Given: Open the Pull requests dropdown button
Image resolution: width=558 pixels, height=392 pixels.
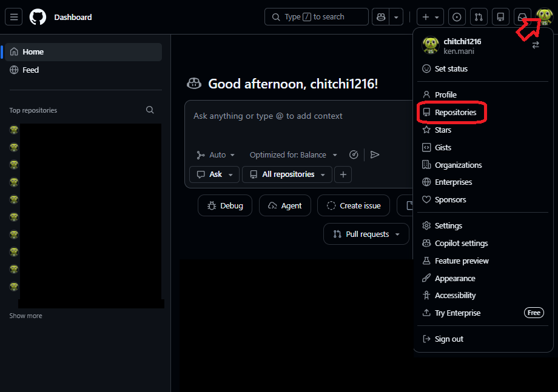Looking at the screenshot, I should (x=366, y=234).
